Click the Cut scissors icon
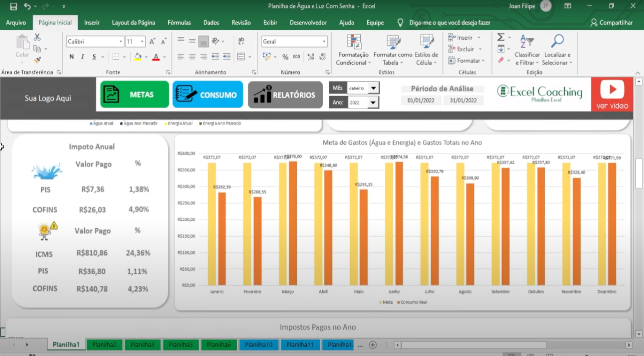This screenshot has height=356, width=644. pyautogui.click(x=37, y=37)
